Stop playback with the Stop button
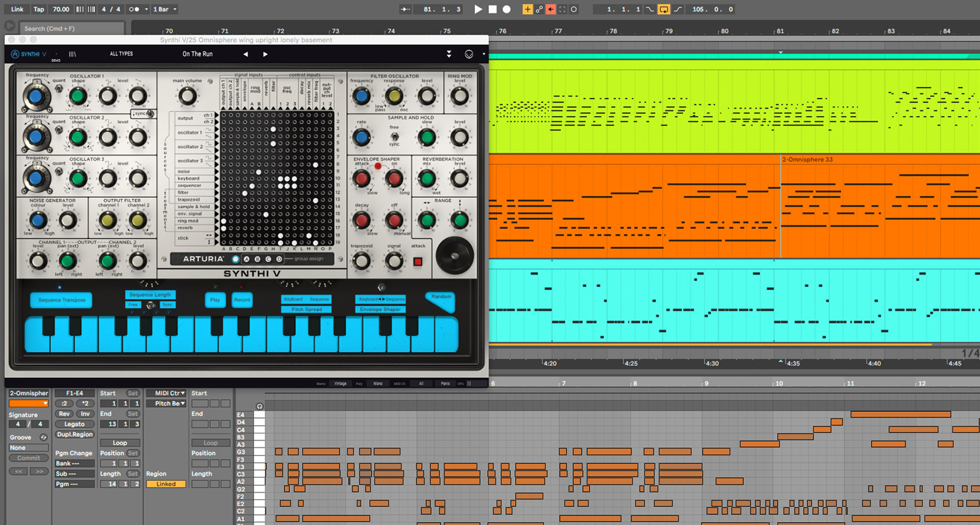 click(x=493, y=9)
